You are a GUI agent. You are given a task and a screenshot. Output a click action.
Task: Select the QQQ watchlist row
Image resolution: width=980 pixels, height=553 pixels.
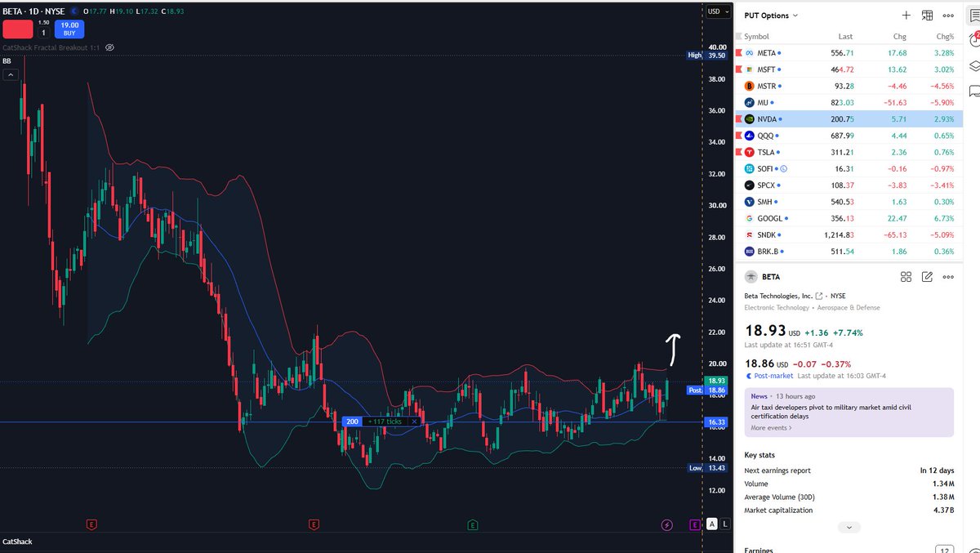849,136
